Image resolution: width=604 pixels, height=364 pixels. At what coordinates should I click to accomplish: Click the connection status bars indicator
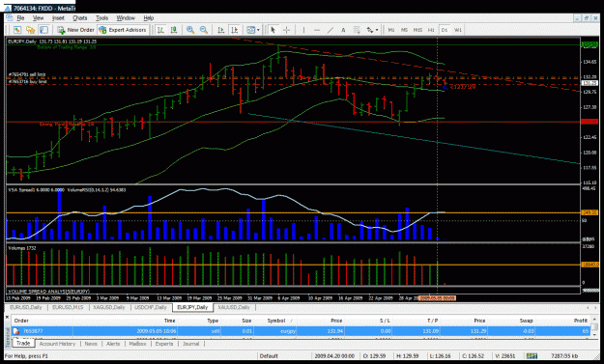coord(532,356)
